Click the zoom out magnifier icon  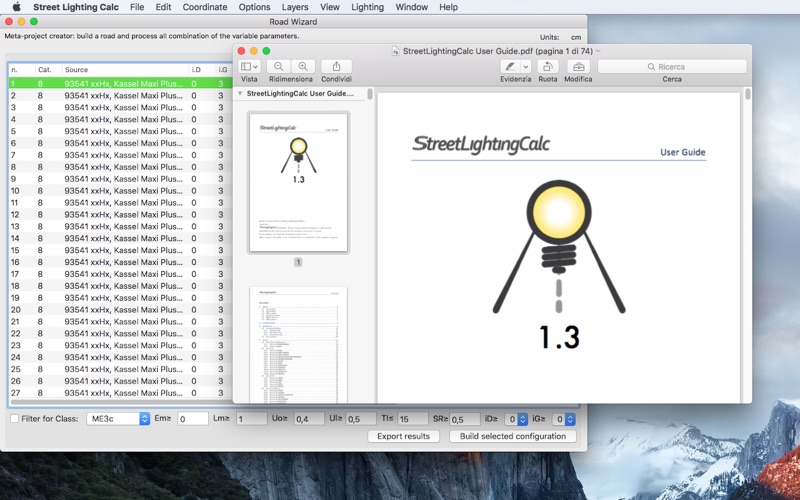coord(279,66)
